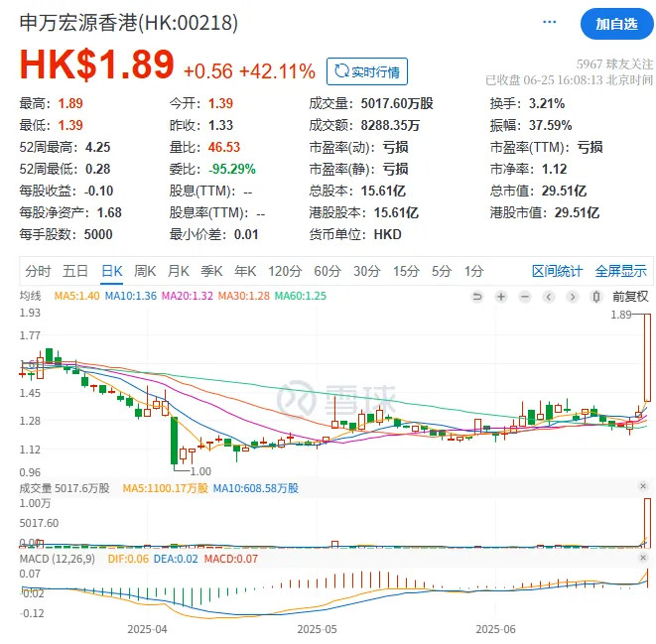The width and height of the screenshot is (656, 644).
Task: Click the 均线 moving average label
Action: tap(30, 296)
